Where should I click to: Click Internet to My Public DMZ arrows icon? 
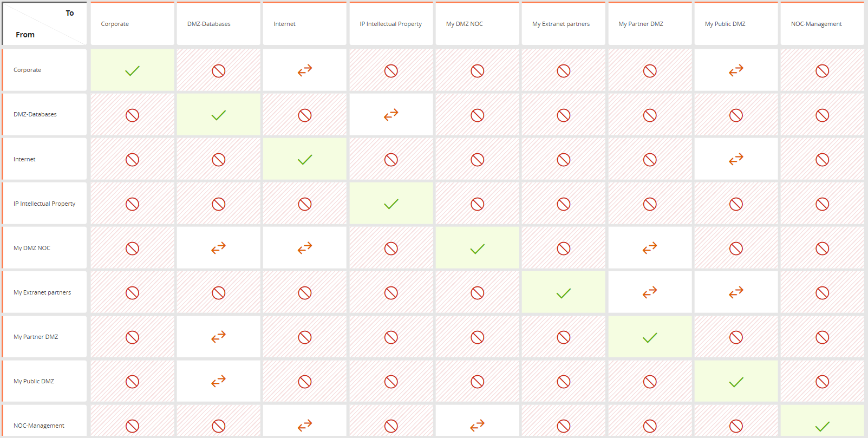tap(736, 159)
